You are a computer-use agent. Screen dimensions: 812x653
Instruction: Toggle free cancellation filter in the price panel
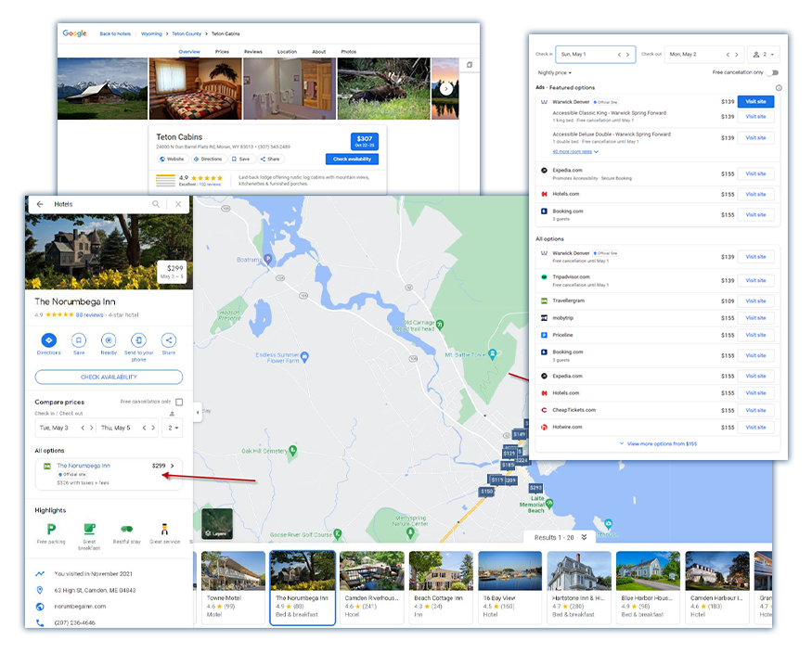[773, 71]
